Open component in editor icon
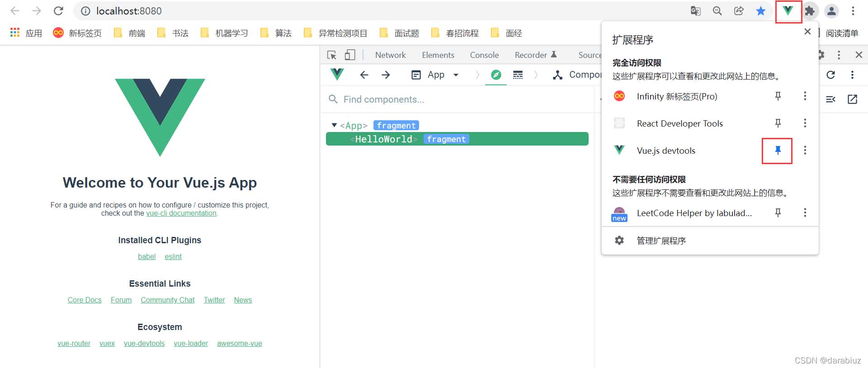This screenshot has width=868, height=368. [x=852, y=99]
